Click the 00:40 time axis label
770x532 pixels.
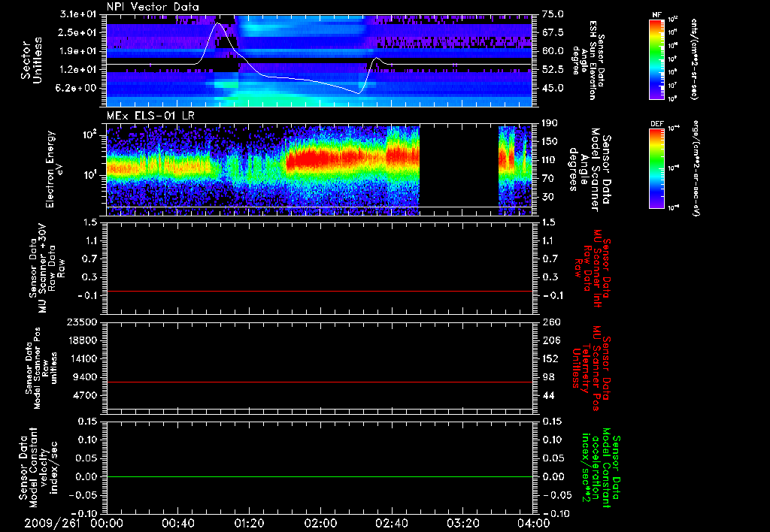point(177,523)
